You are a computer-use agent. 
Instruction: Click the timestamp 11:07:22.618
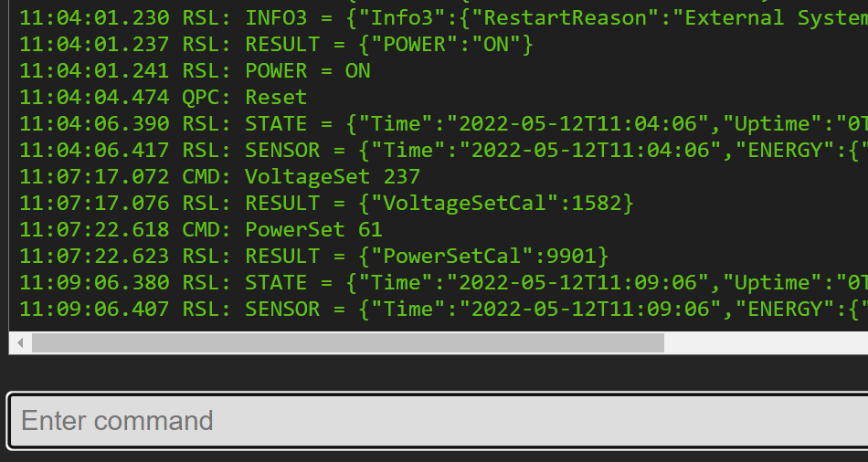[94, 229]
